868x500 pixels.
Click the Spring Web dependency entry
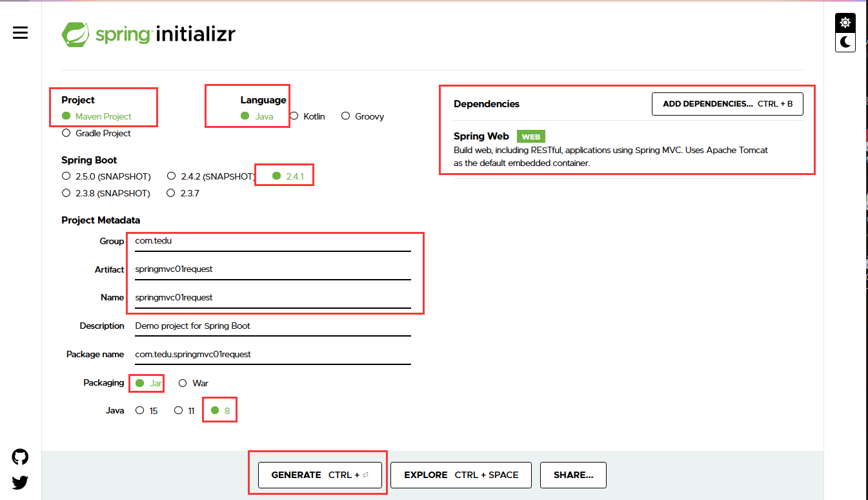[628, 149]
